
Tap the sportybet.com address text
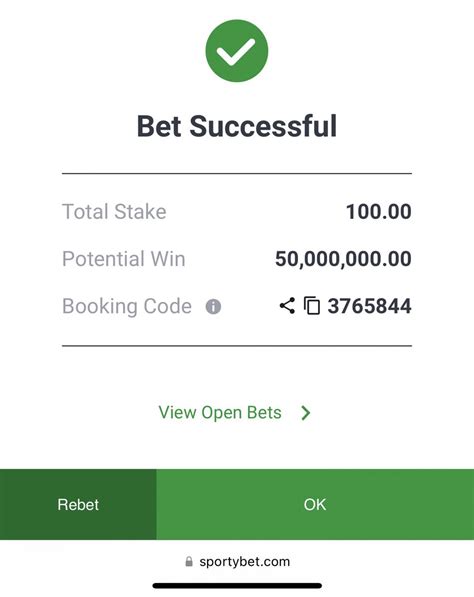tap(244, 562)
